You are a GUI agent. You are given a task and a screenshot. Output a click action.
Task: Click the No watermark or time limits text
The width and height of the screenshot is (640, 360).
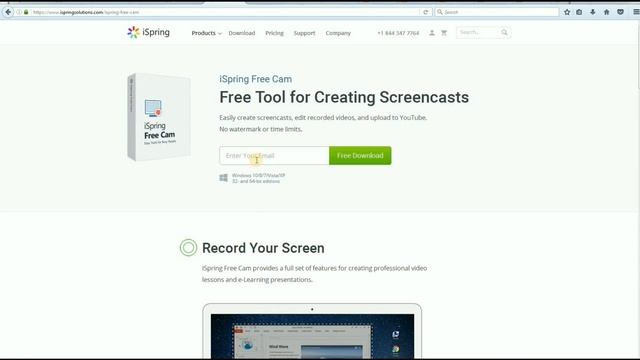[261, 129]
